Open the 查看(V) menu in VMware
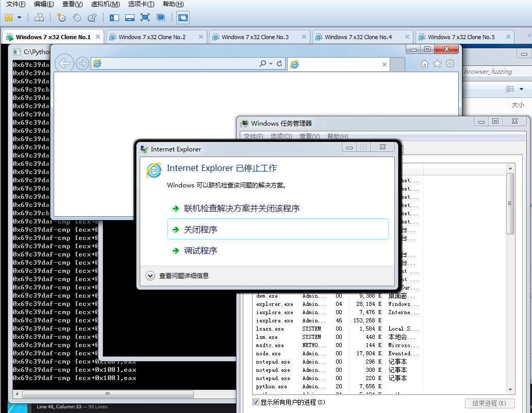The image size is (532, 413). click(72, 4)
